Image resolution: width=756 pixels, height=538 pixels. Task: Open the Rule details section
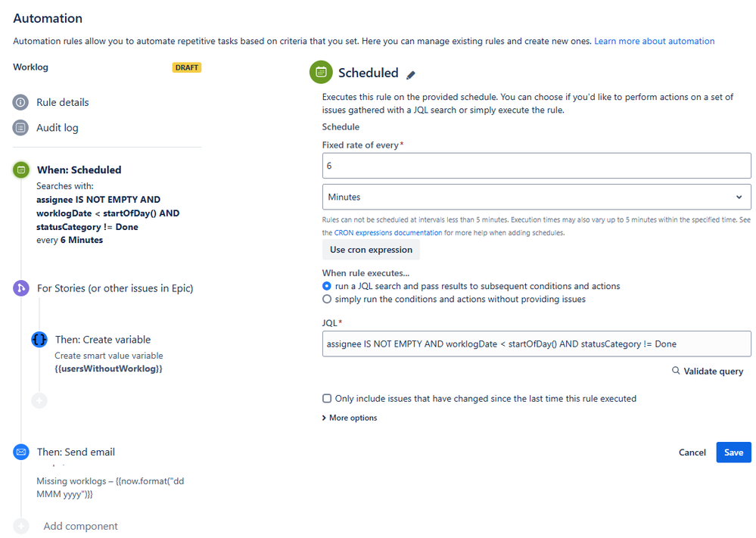coord(62,102)
